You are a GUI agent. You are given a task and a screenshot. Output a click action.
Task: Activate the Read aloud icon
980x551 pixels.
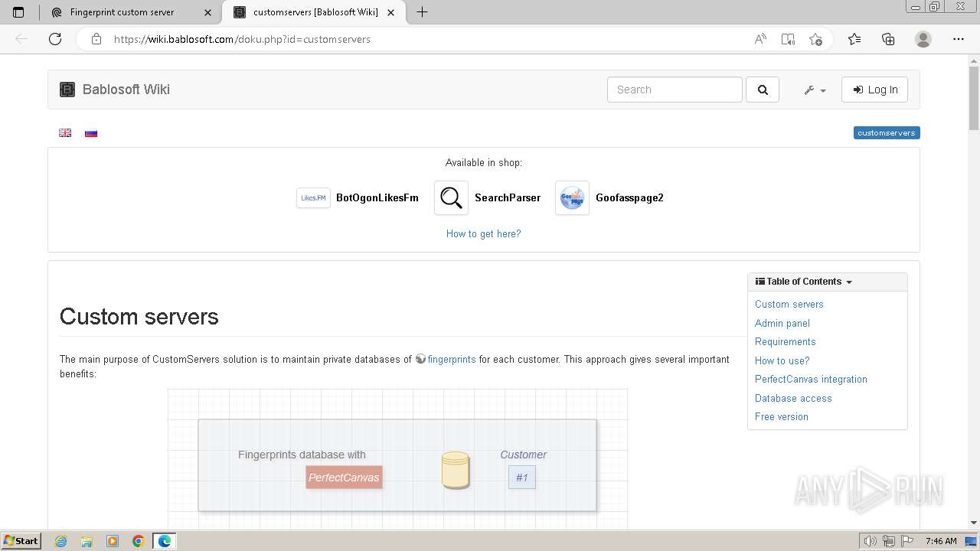pyautogui.click(x=760, y=39)
